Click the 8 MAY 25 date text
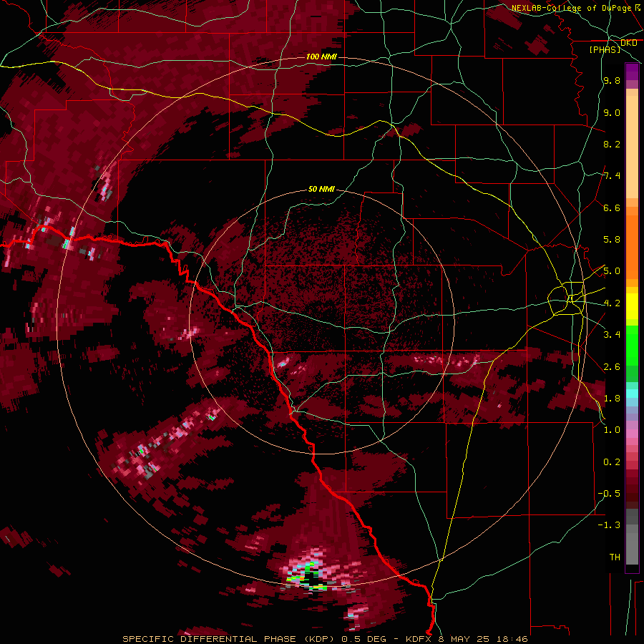Screen dimensions: 644x644 464,639
